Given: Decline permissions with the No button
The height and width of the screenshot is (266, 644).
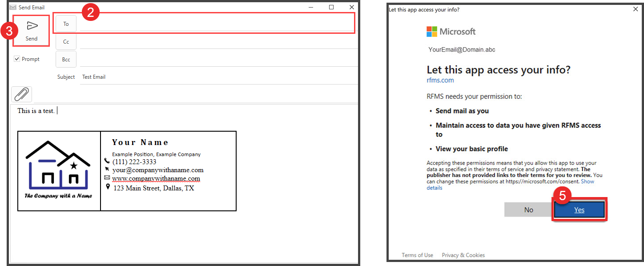Looking at the screenshot, I should [528, 210].
